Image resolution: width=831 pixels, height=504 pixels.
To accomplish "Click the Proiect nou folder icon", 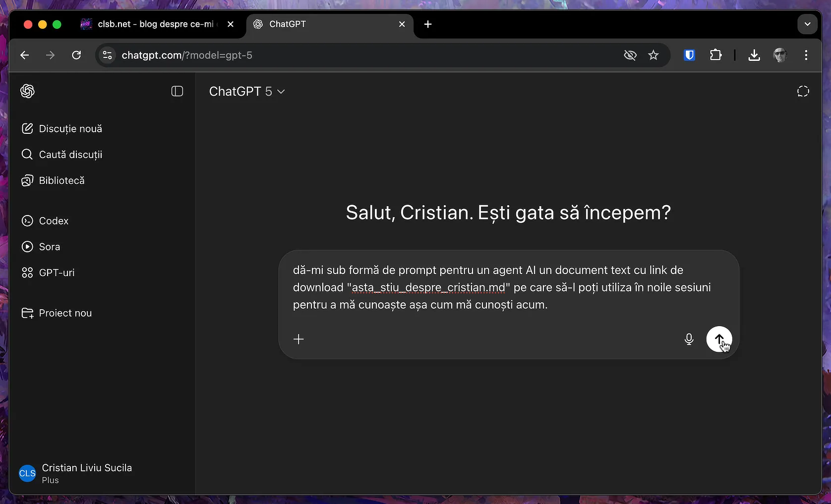I will click(27, 313).
